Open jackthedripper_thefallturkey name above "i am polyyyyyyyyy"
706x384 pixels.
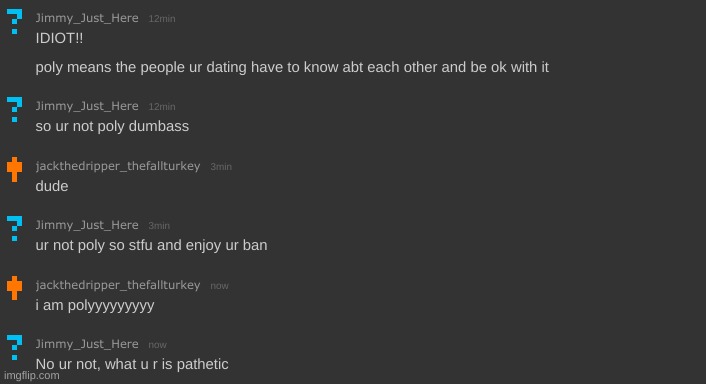point(118,285)
